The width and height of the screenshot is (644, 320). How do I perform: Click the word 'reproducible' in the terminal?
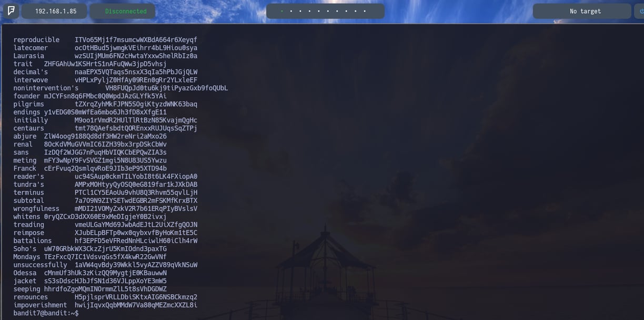pyautogui.click(x=36, y=40)
